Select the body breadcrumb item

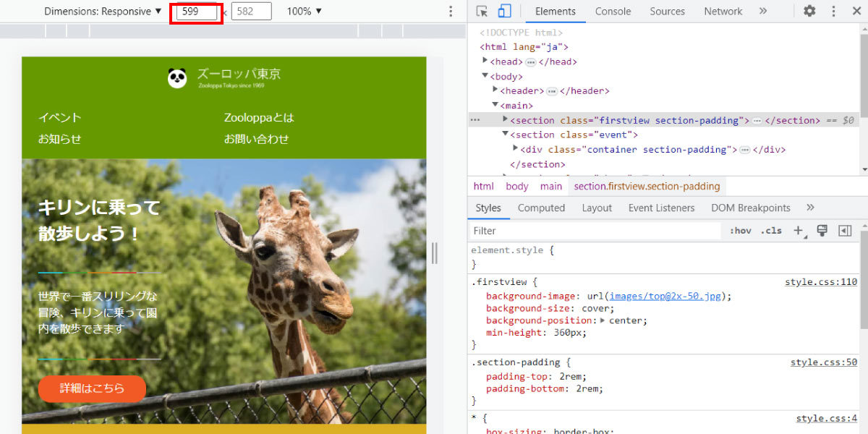[517, 186]
